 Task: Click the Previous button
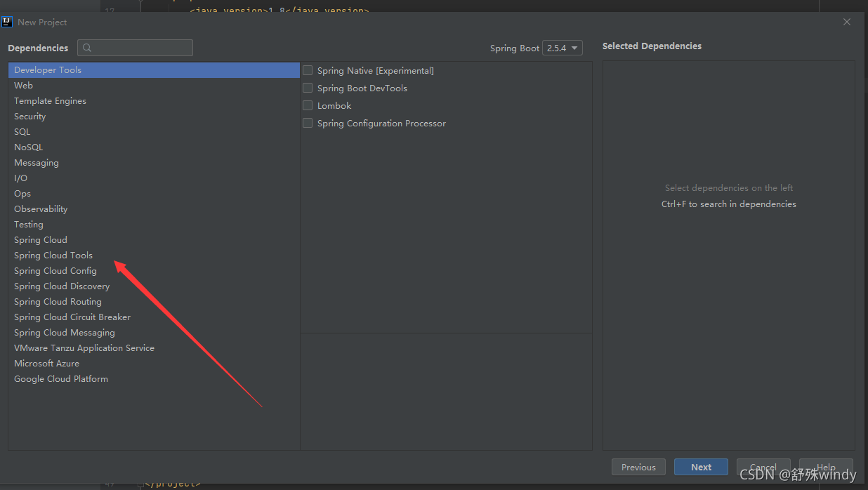tap(638, 467)
